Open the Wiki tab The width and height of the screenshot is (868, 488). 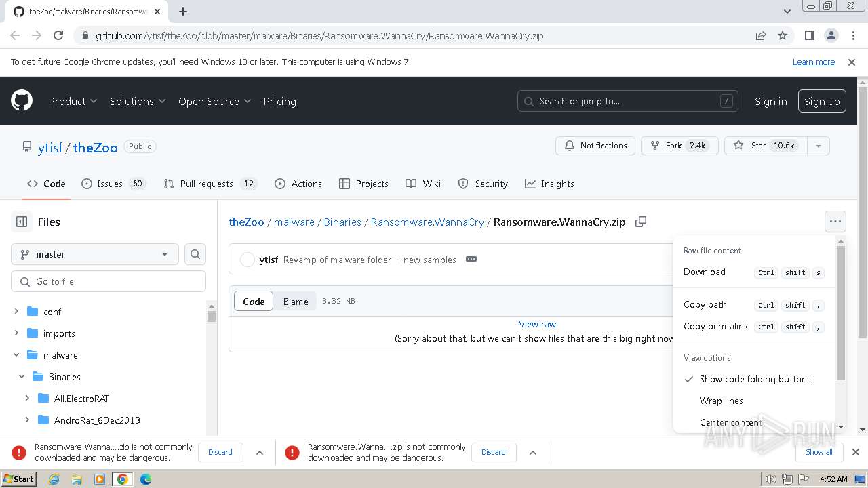pyautogui.click(x=423, y=184)
